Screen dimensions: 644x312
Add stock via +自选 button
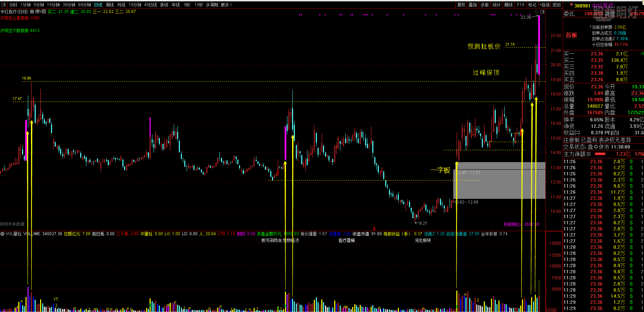tap(545, 5)
